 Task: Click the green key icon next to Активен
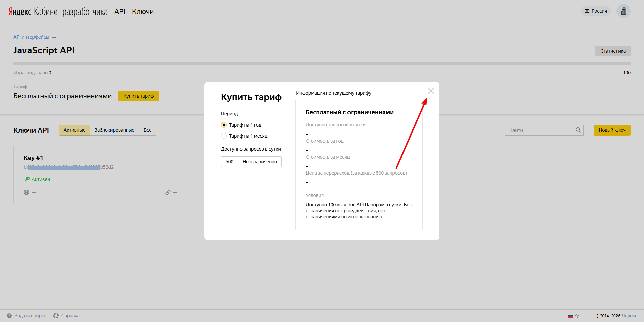(x=27, y=179)
